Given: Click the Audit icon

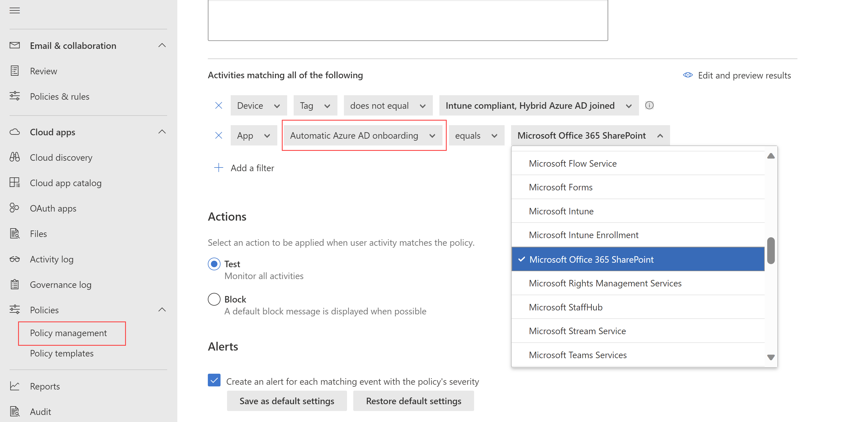Looking at the screenshot, I should pos(15,411).
